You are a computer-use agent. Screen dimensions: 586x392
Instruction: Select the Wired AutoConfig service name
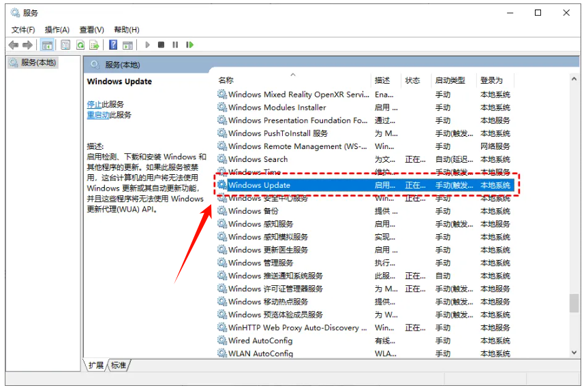pos(260,340)
